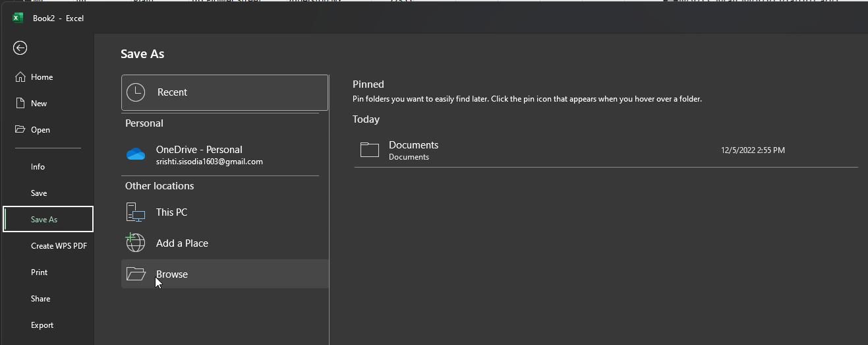Click the Open folder icon
This screenshot has width=868, height=345.
pyautogui.click(x=20, y=129)
